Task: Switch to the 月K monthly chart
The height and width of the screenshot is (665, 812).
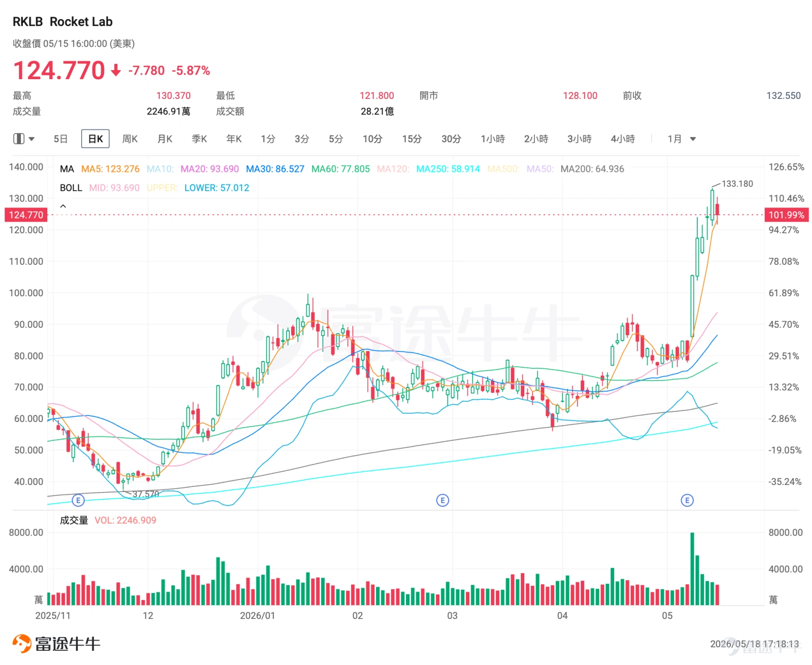Action: (165, 139)
